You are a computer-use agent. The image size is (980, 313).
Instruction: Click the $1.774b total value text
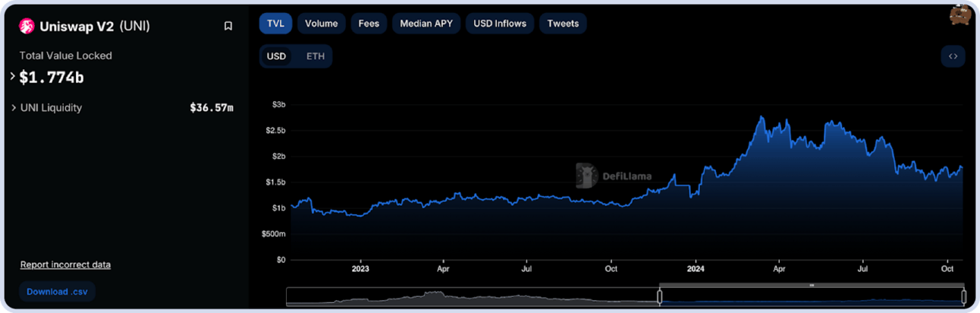tap(52, 77)
